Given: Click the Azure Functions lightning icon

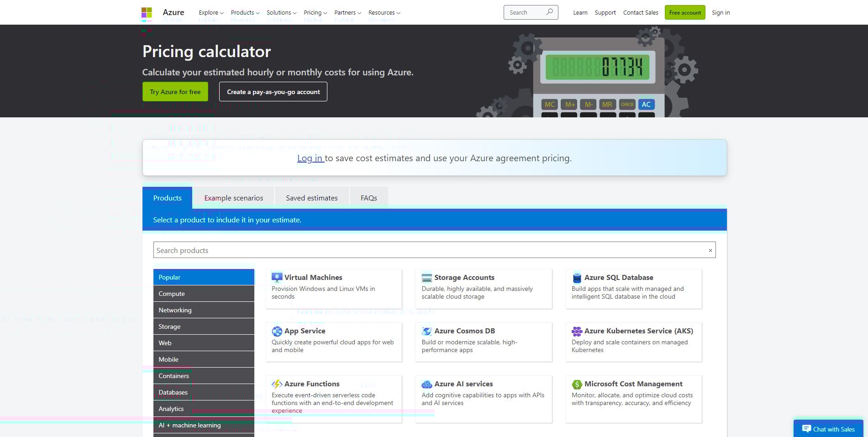Looking at the screenshot, I should [277, 384].
